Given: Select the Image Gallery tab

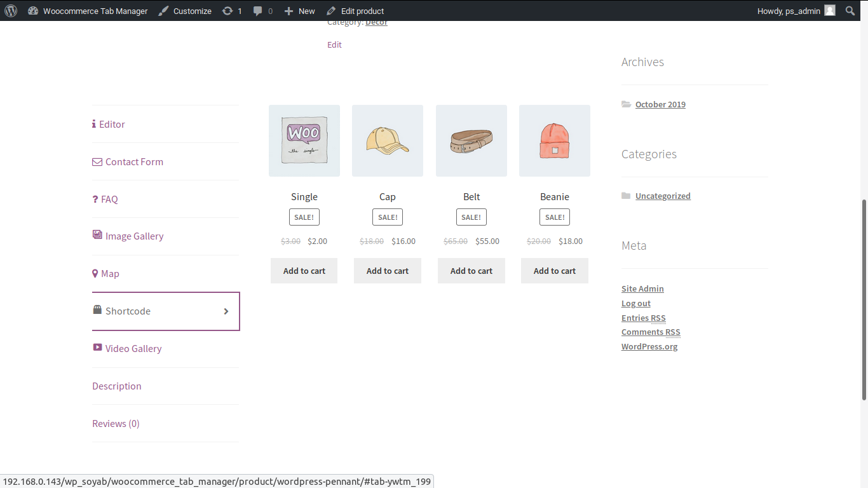Looking at the screenshot, I should [166, 236].
